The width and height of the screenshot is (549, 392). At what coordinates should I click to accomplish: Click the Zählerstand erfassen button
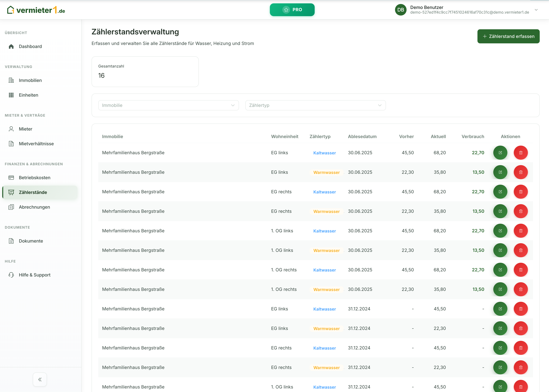508,36
